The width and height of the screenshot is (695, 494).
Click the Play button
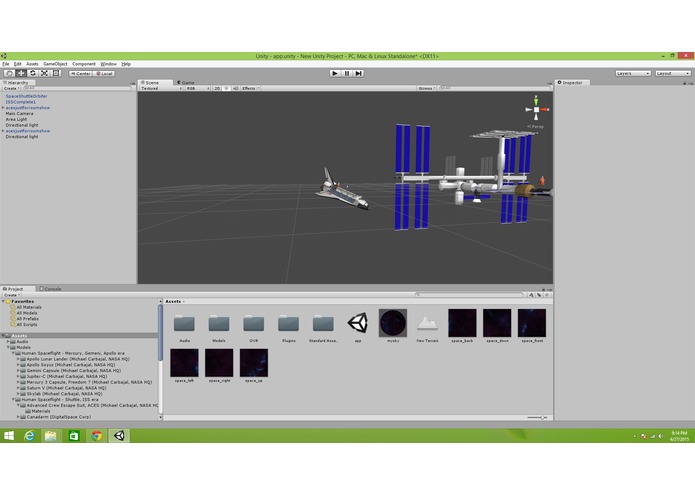tap(335, 73)
